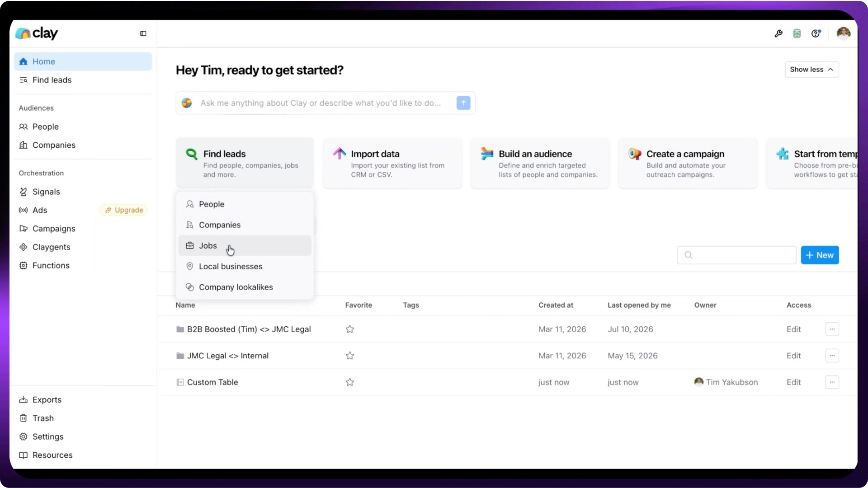Open Signals in sidebar
The width and height of the screenshot is (868, 488).
[83, 192]
